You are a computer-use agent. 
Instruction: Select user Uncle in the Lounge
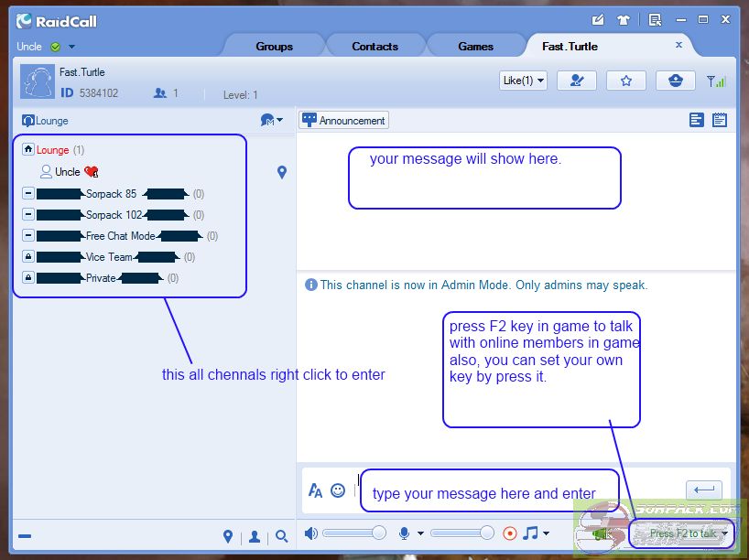pos(68,172)
